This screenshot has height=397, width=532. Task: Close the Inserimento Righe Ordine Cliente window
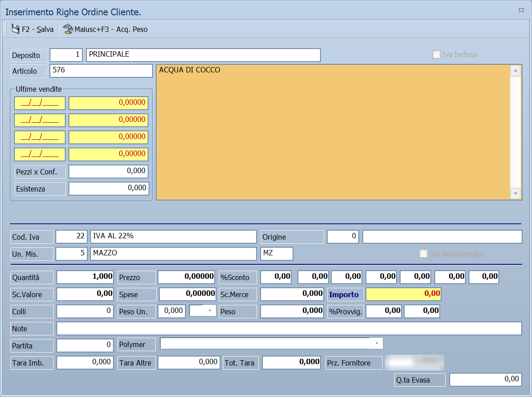pos(522,10)
